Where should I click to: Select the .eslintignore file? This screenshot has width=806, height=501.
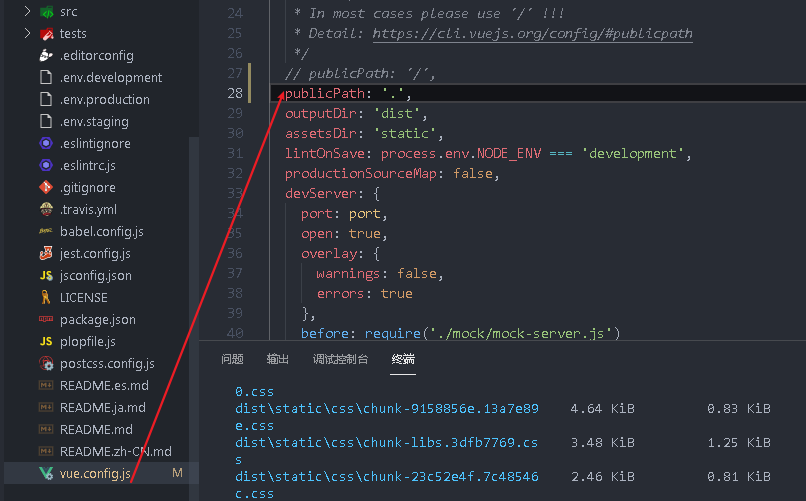click(95, 143)
